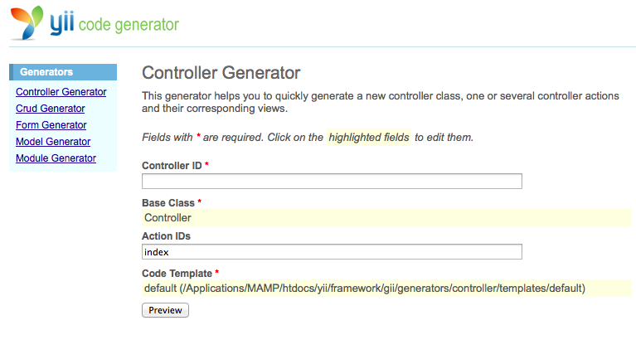The height and width of the screenshot is (364, 636).
Task: Open the Crud Generator link
Action: [x=51, y=109]
